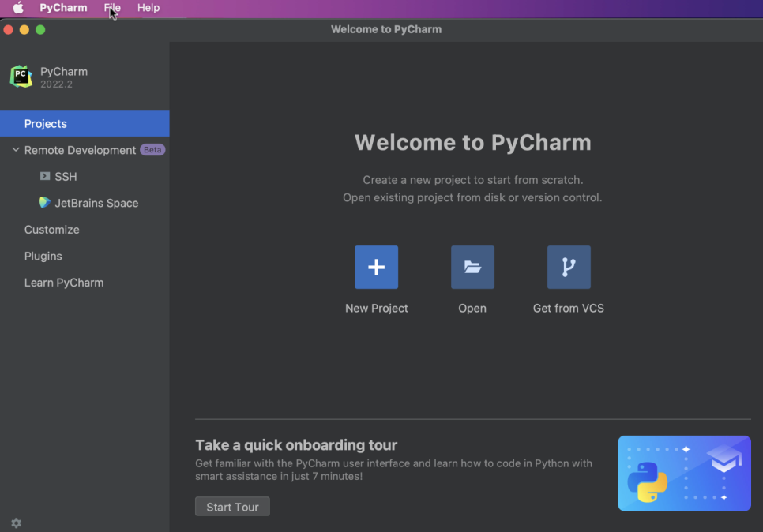Screen dimensions: 763x532
Task: Select Projects in the sidebar
Action: click(46, 124)
